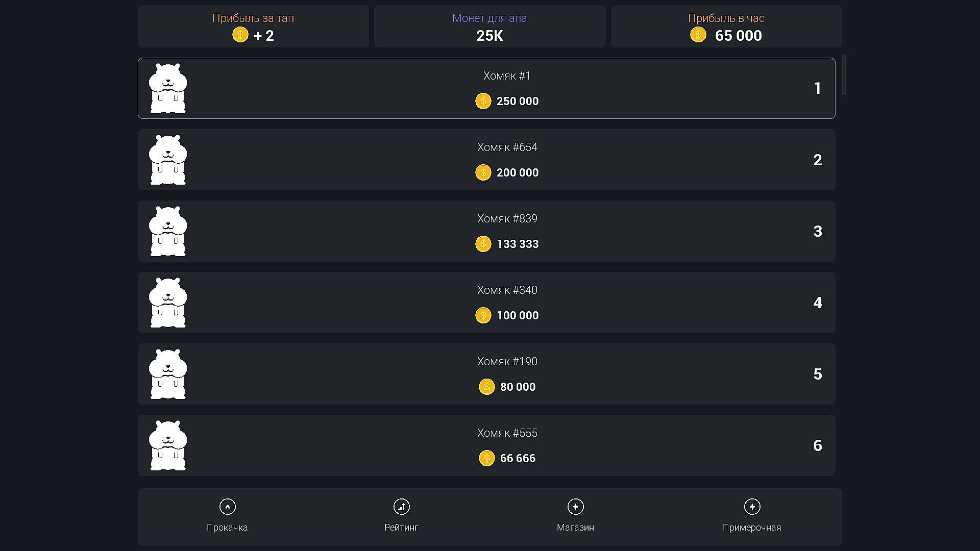Select the Хомяк #555 leaderboard row

(486, 445)
